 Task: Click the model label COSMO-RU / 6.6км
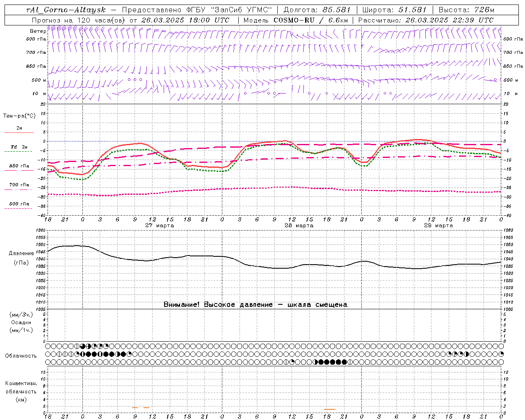tap(311, 20)
